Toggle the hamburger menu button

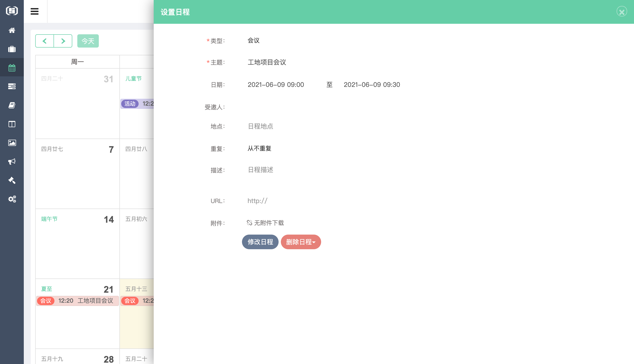click(x=35, y=11)
